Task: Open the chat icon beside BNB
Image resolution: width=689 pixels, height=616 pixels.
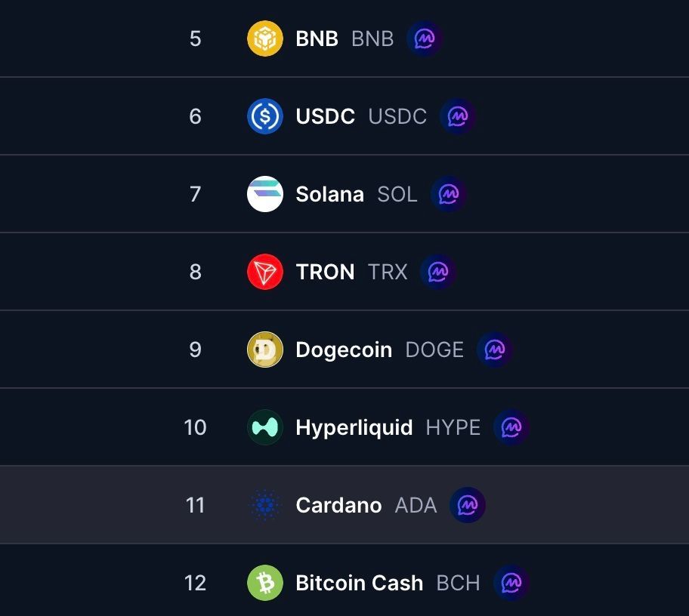Action: (425, 38)
